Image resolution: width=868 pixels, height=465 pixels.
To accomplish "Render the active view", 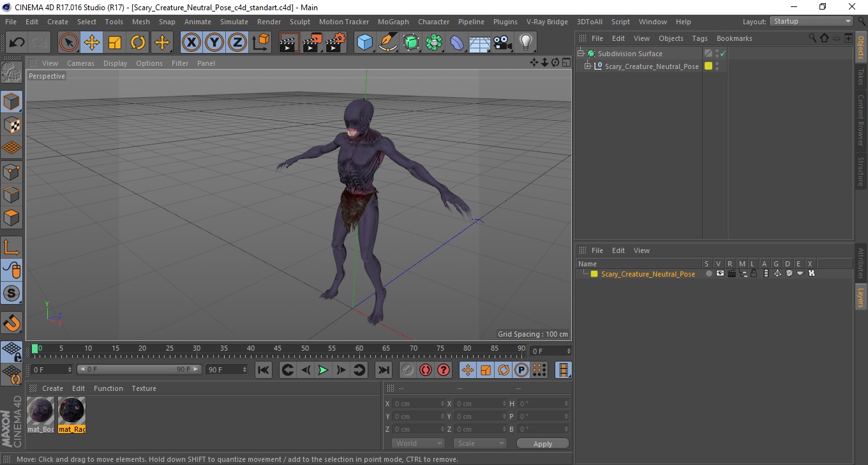I will pos(289,43).
